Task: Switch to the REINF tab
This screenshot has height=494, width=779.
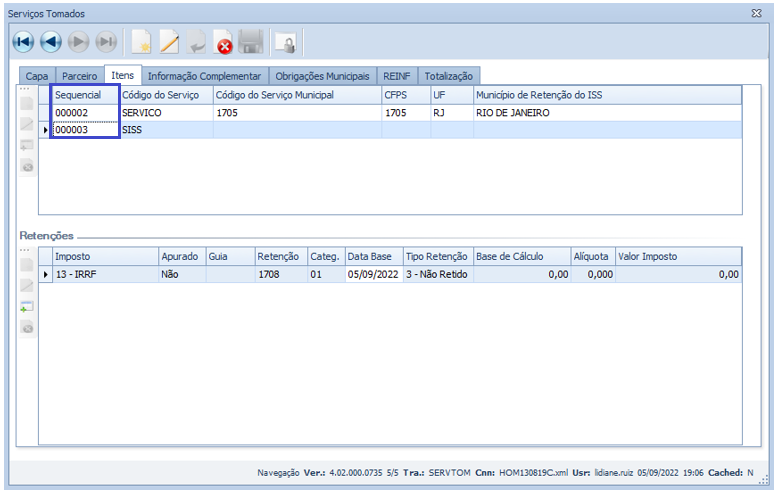Action: point(397,76)
